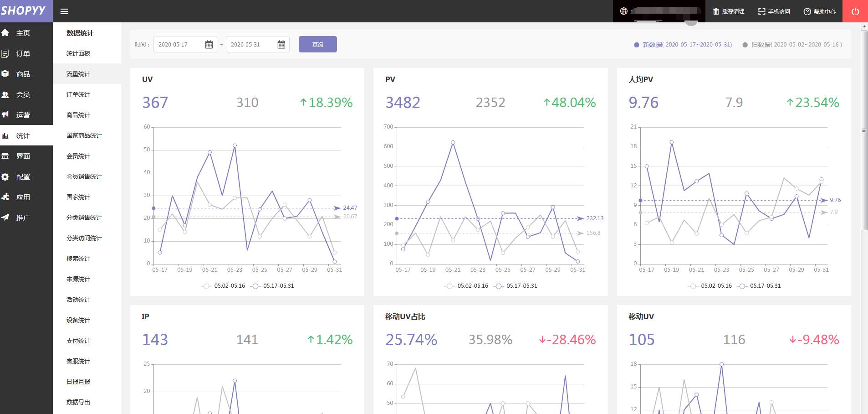Image resolution: width=868 pixels, height=414 pixels.
Task: Click the 订单 orders icon
Action: pyautogui.click(x=5, y=53)
